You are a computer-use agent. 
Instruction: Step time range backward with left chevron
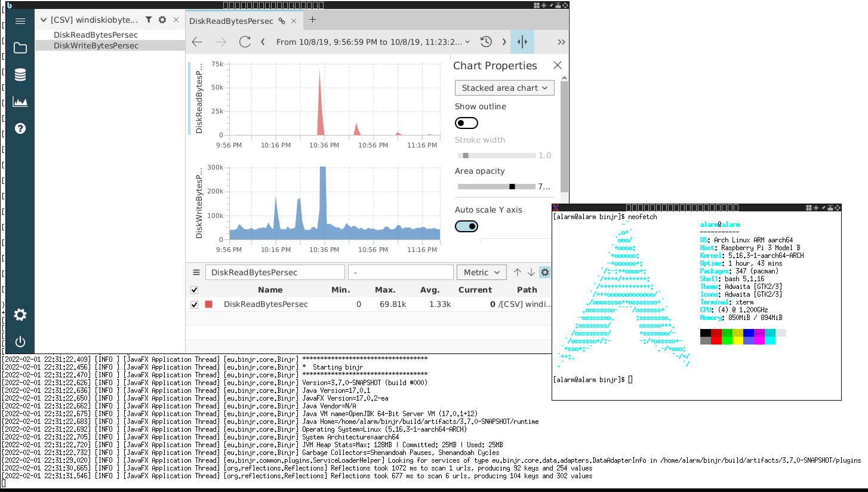point(263,42)
